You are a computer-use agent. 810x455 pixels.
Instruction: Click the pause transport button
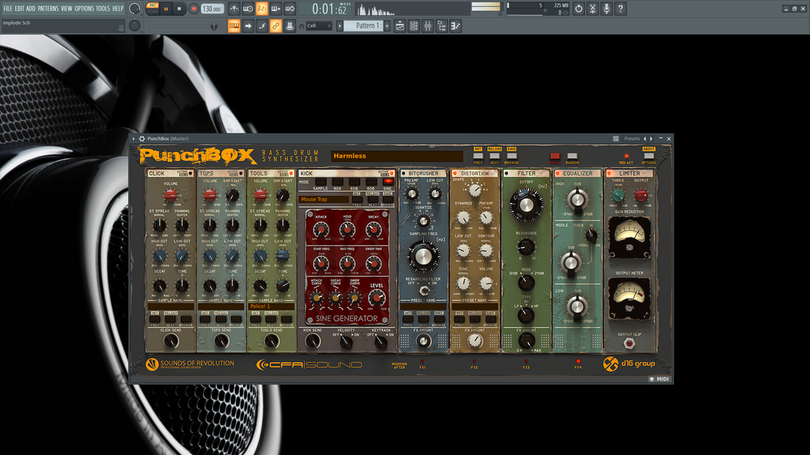coord(166,9)
